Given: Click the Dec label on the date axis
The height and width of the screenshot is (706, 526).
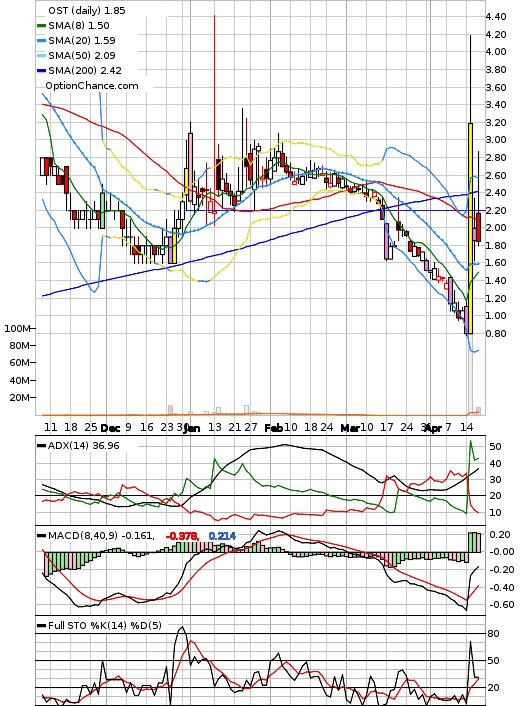Looking at the screenshot, I should coord(110,428).
